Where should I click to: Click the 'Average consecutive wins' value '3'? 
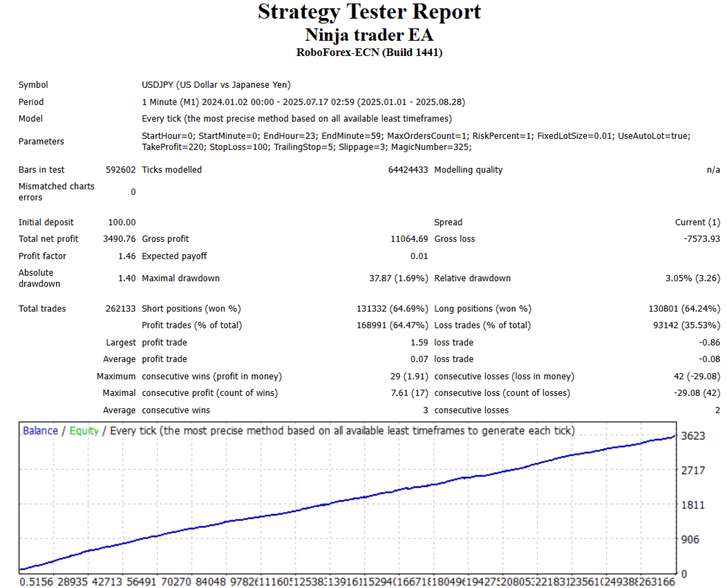click(x=425, y=410)
